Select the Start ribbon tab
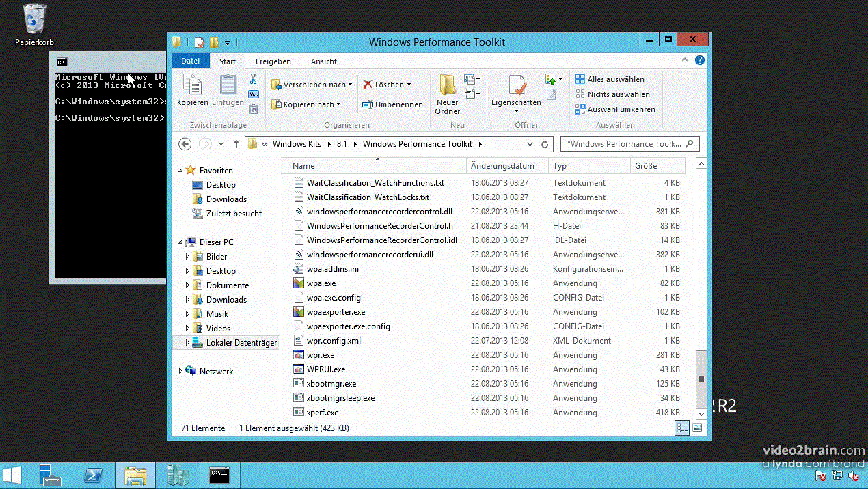The image size is (868, 489). click(x=228, y=61)
